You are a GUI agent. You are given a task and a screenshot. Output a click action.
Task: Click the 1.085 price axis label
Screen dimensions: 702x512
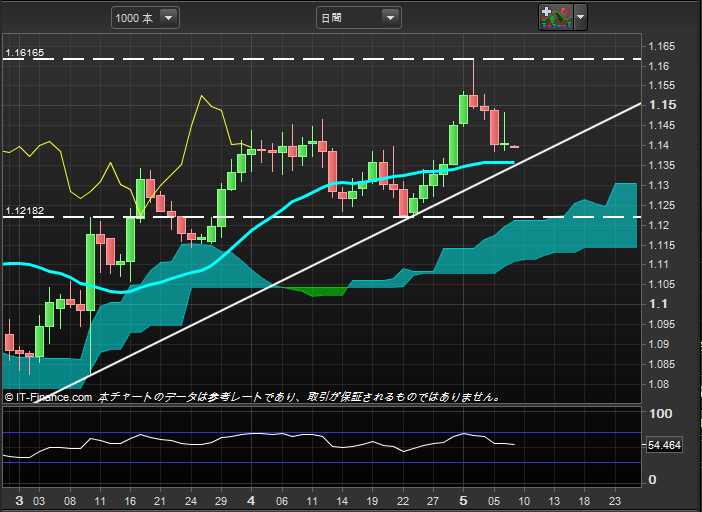point(662,364)
